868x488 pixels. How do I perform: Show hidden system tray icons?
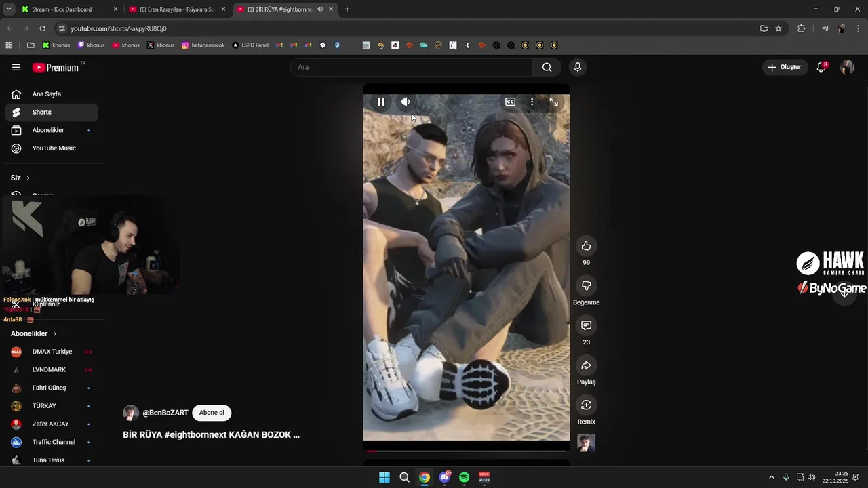pos(771,477)
